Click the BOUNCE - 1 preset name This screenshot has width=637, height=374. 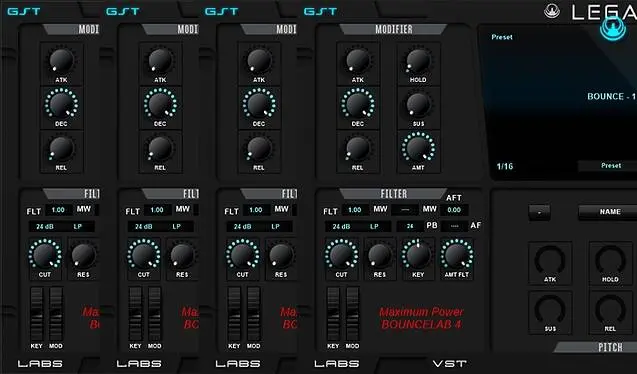[x=611, y=97]
